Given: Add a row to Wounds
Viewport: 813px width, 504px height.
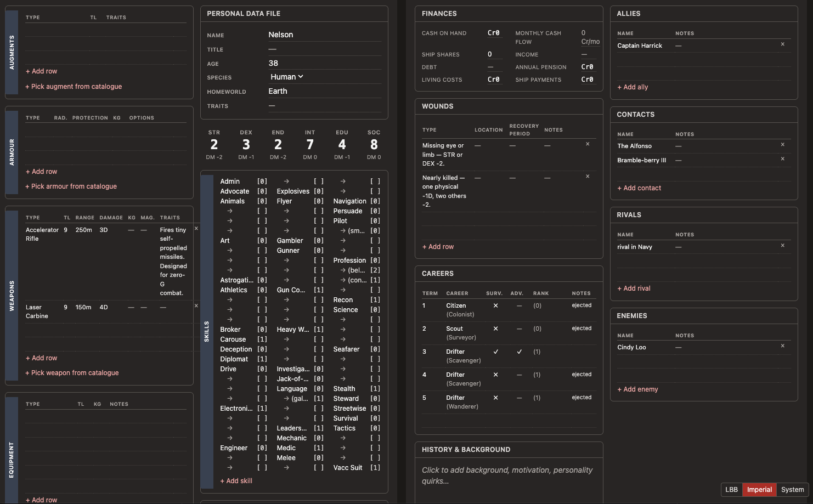Looking at the screenshot, I should tap(438, 247).
